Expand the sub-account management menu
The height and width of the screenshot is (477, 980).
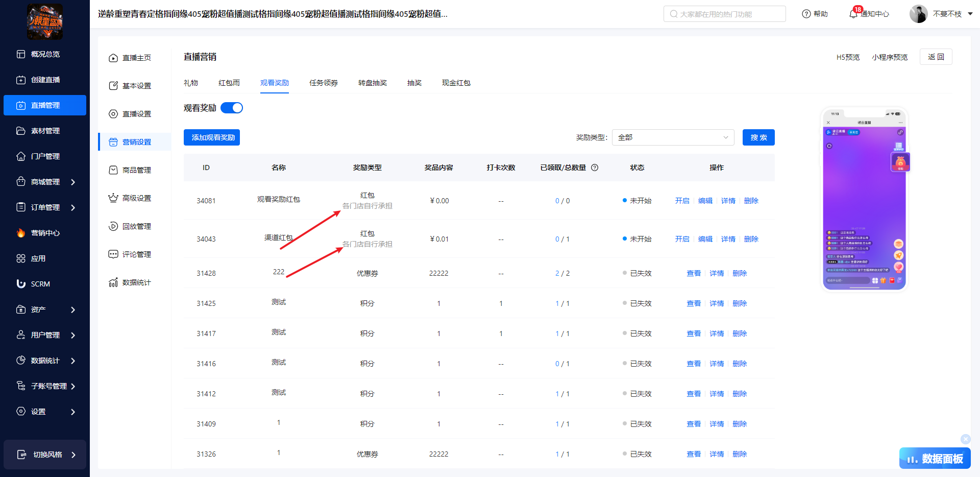pyautogui.click(x=73, y=386)
